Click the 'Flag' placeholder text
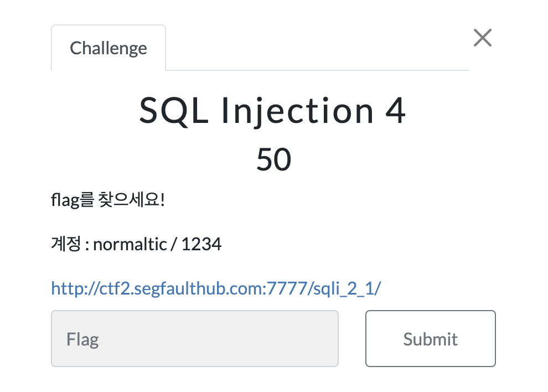 point(82,339)
